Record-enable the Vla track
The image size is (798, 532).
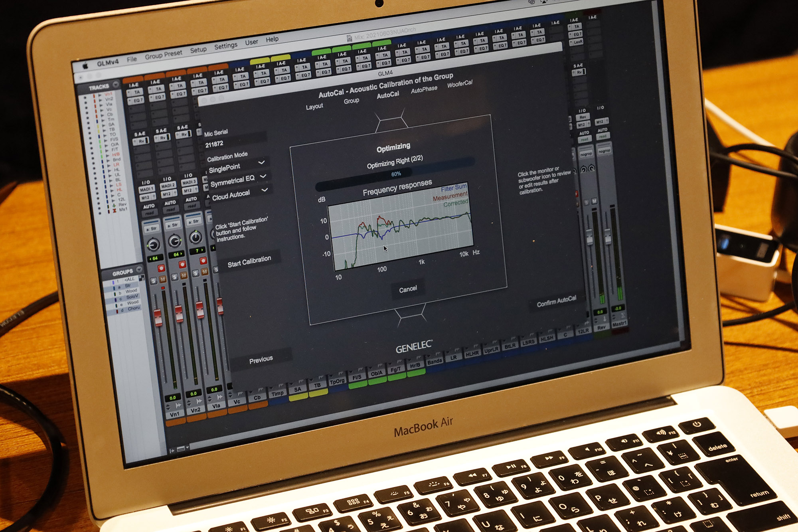pyautogui.click(x=203, y=261)
